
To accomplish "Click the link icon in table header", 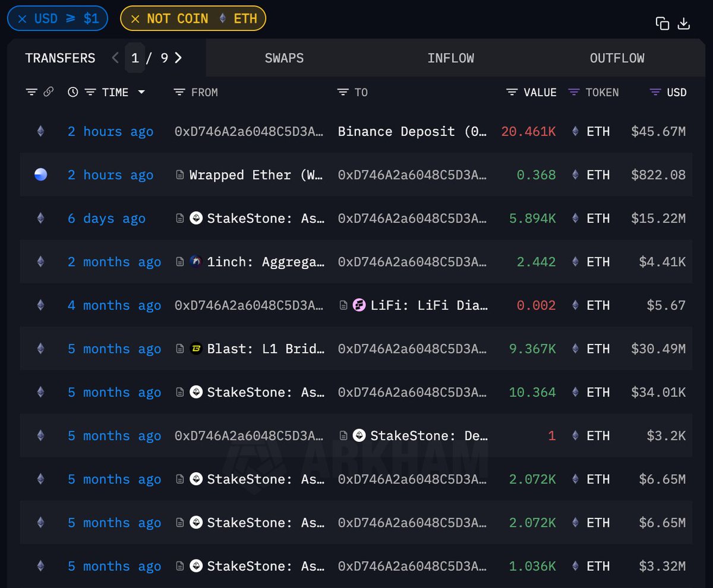I will tap(48, 92).
